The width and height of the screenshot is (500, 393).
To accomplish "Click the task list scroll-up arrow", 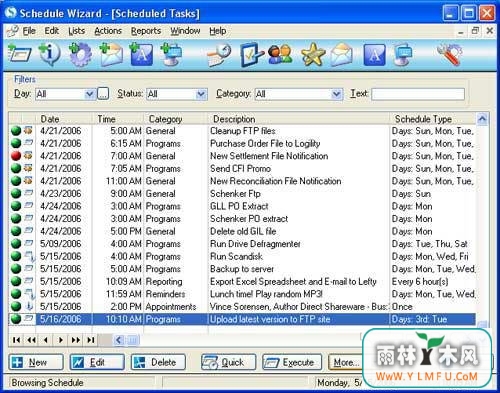I will (482, 119).
